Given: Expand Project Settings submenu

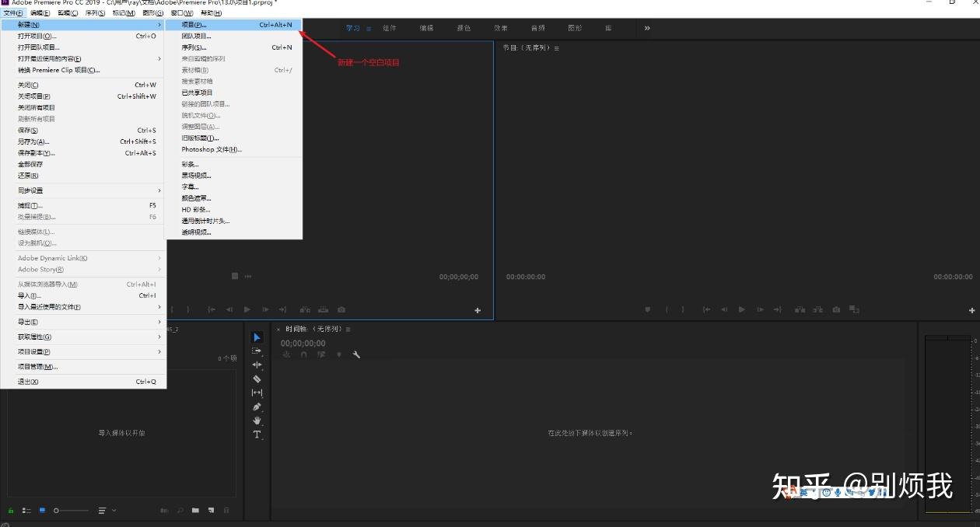Looking at the screenshot, I should (159, 352).
